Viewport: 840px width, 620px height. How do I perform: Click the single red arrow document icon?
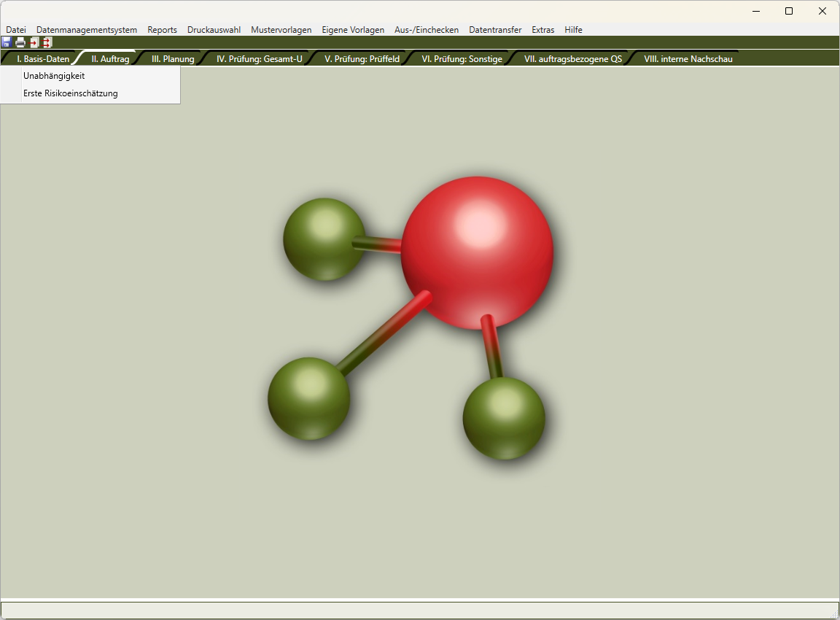[x=34, y=42]
